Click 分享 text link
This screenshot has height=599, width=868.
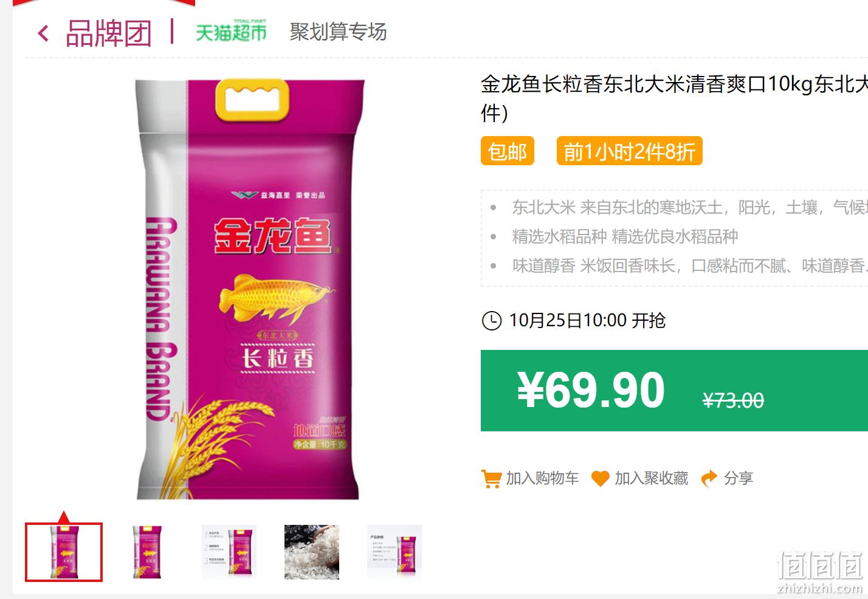[739, 479]
